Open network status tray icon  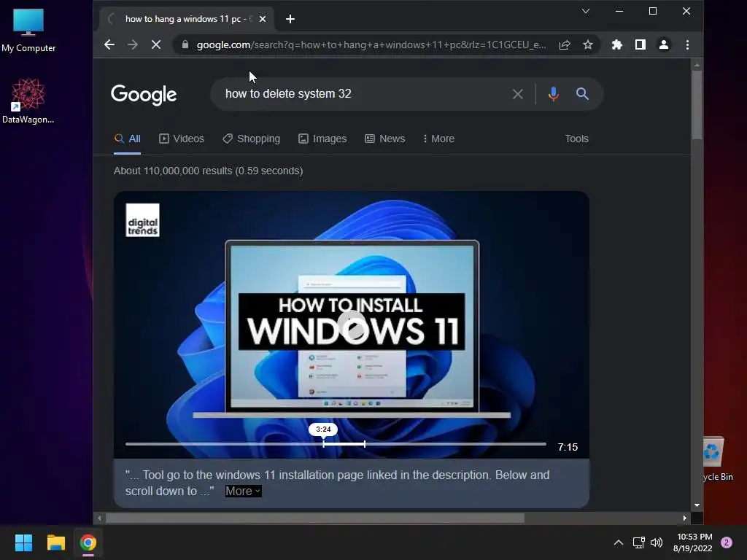point(638,542)
